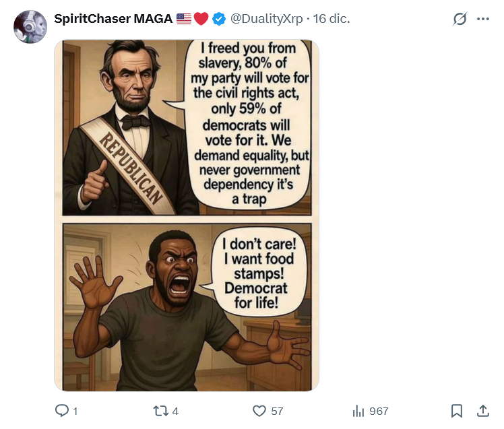Viewport: 504px width, 429px height.
Task: Click the 57 likes count
Action: coord(277,411)
